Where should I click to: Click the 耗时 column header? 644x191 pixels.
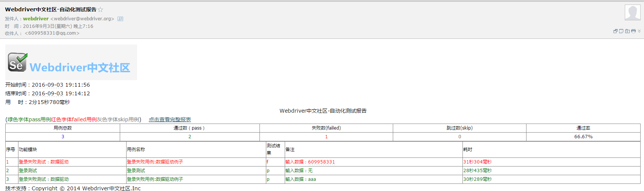468,150
